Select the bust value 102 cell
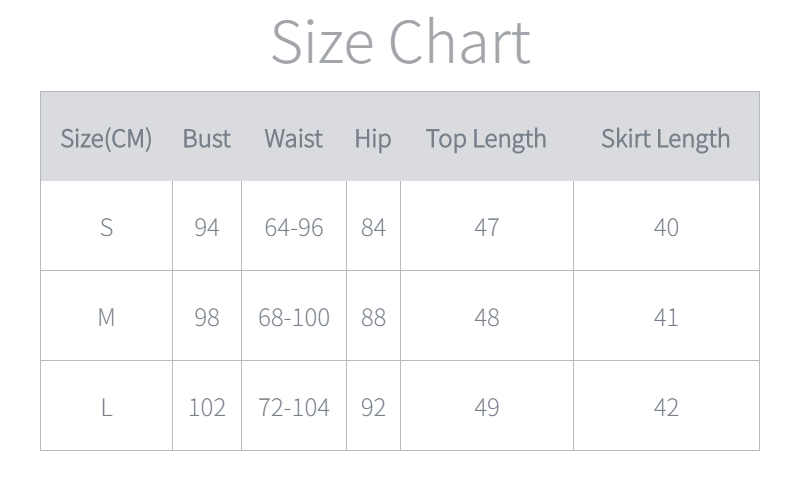800x500 pixels. 206,407
